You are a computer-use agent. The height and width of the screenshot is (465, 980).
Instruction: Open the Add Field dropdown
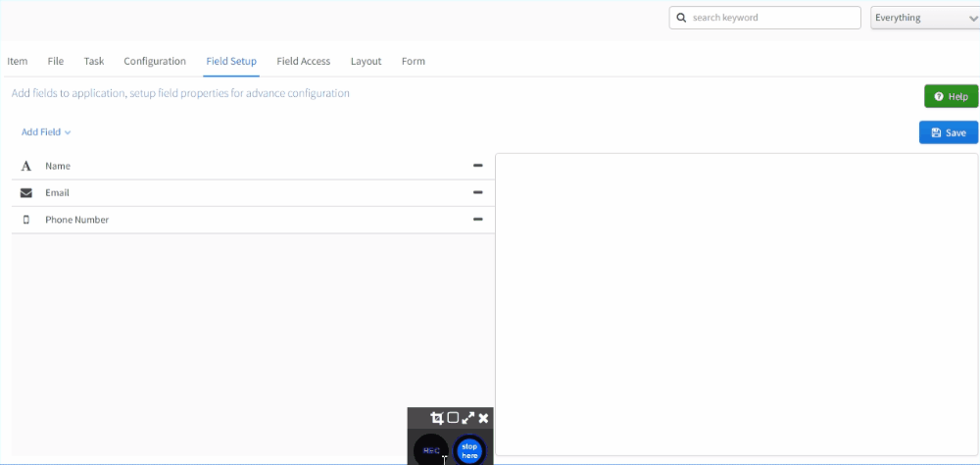pyautogui.click(x=46, y=132)
